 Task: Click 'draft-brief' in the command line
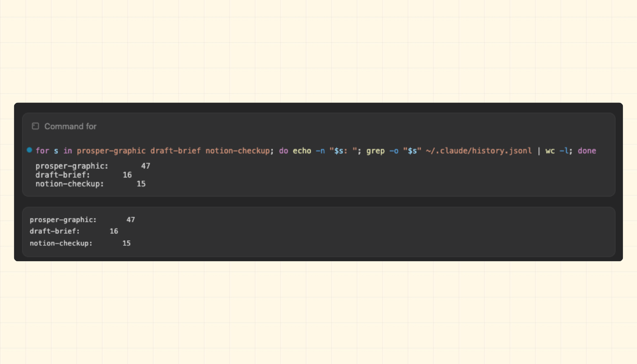(x=176, y=151)
